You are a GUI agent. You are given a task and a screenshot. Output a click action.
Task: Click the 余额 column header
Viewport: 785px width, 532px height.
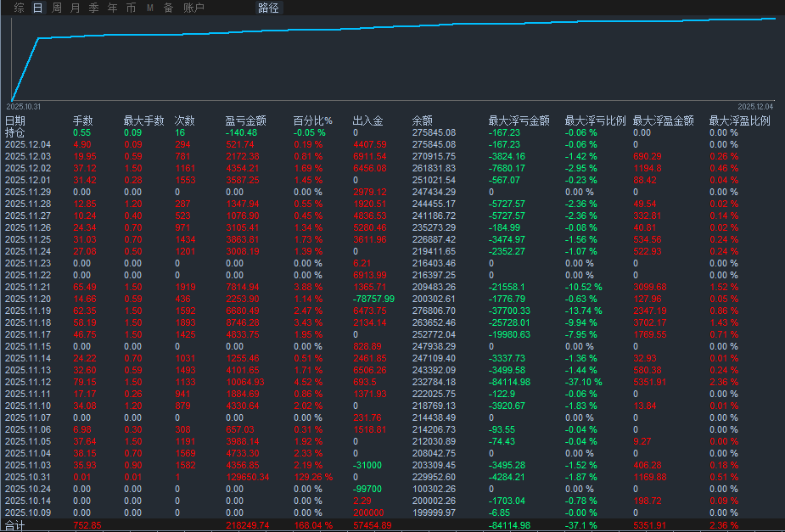[x=422, y=120]
